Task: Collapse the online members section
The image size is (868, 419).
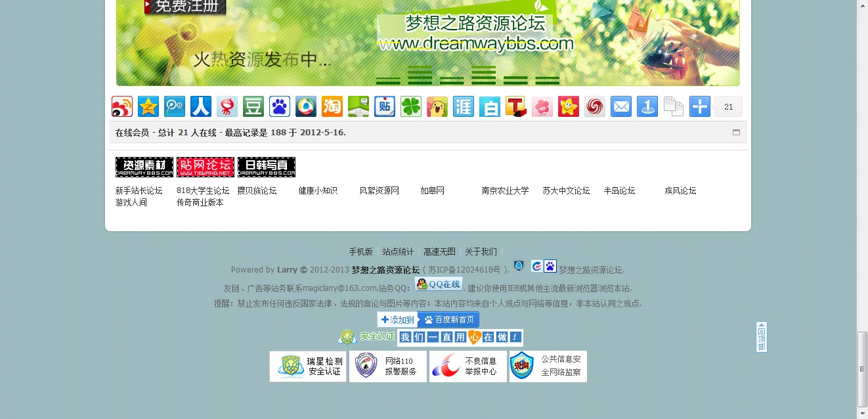Action: 736,132
